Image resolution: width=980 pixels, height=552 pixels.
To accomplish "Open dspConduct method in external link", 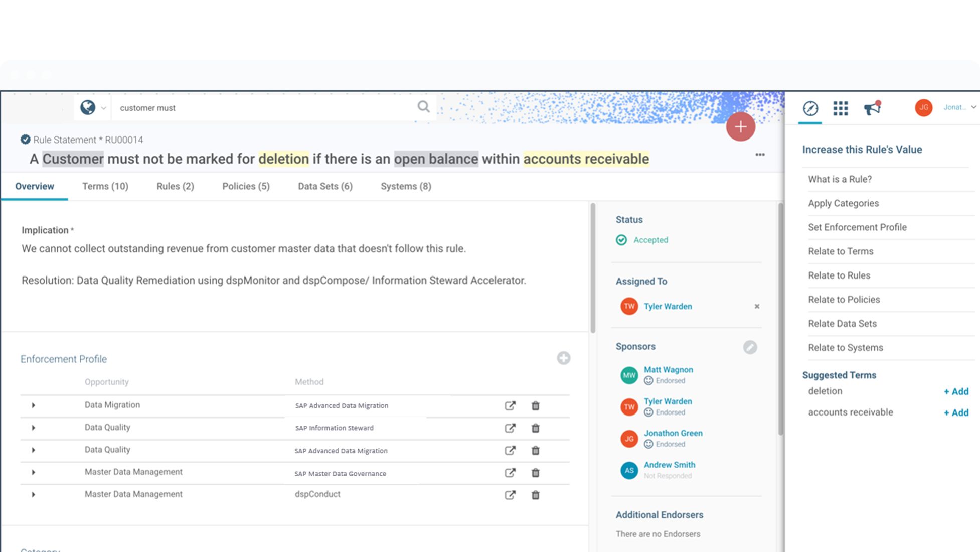I will point(510,495).
